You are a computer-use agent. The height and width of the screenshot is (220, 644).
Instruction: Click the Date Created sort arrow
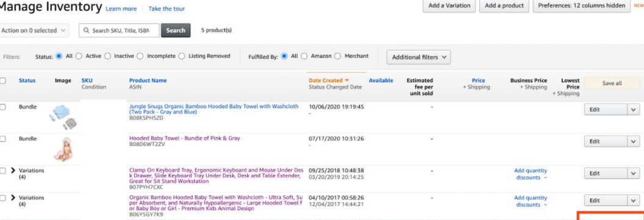coord(346,80)
